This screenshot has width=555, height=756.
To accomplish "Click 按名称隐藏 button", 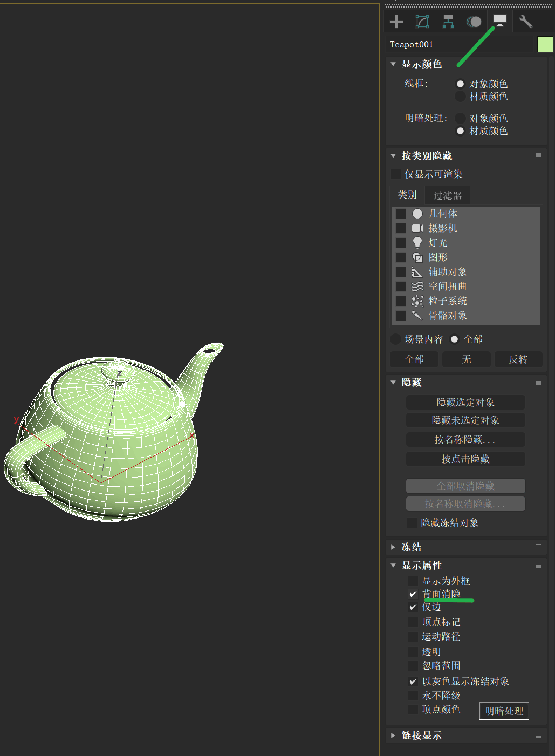I will pyautogui.click(x=465, y=440).
